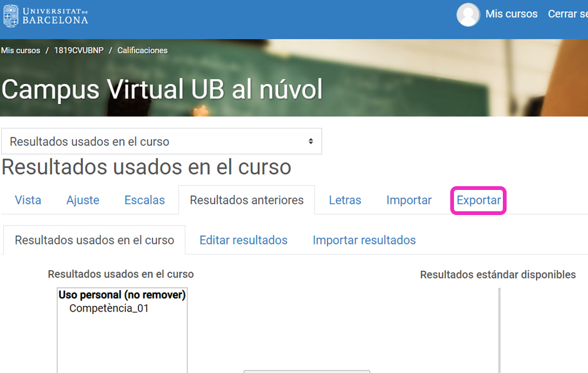Click the Universitat de Barcelona logo
This screenshot has height=373, width=588.
pyautogui.click(x=45, y=16)
